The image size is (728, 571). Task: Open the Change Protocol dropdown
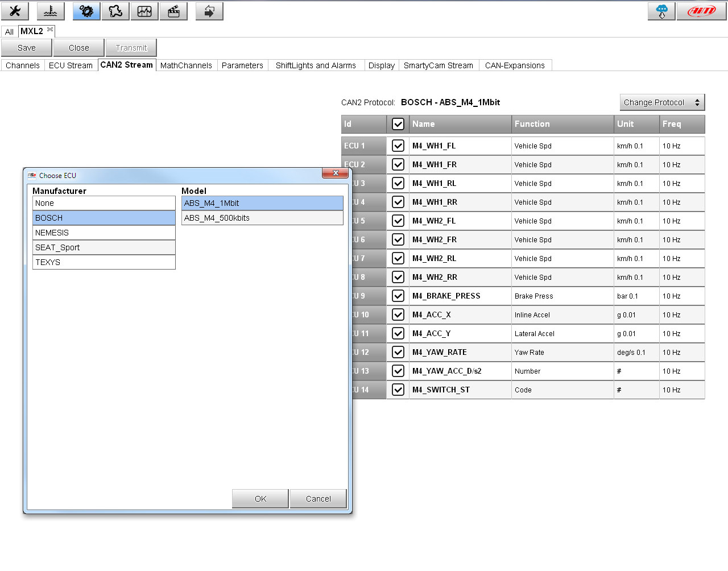[x=661, y=102]
